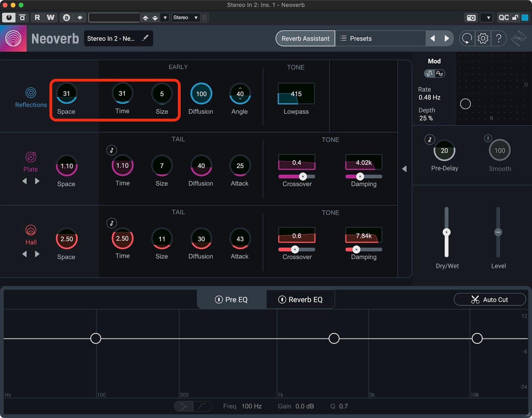
Task: Click the R read automation button
Action: click(x=37, y=18)
